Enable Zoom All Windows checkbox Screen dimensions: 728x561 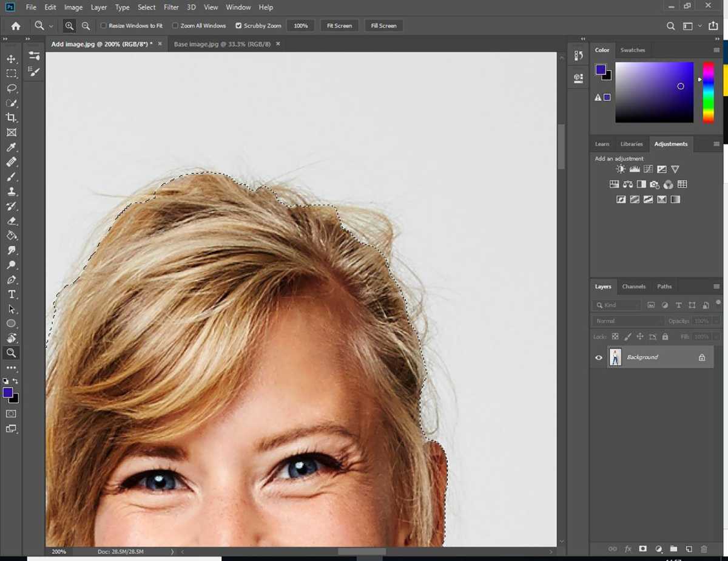(x=175, y=26)
